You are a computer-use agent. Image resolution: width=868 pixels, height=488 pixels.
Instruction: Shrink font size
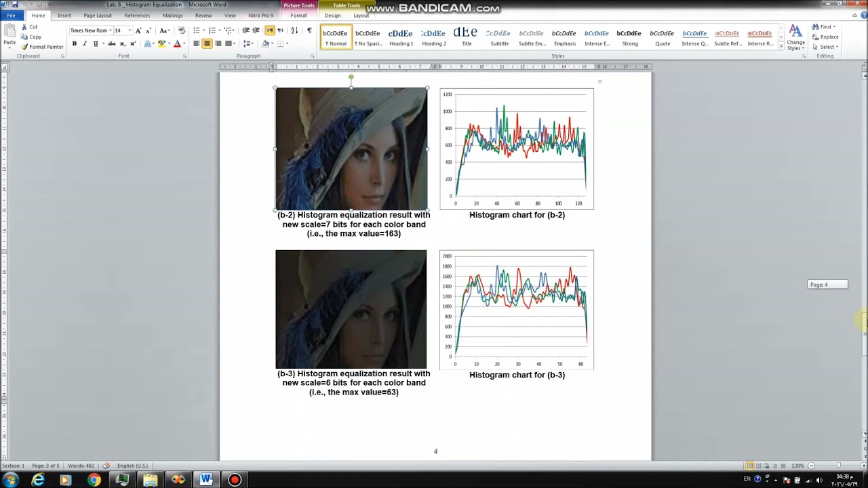coord(148,30)
